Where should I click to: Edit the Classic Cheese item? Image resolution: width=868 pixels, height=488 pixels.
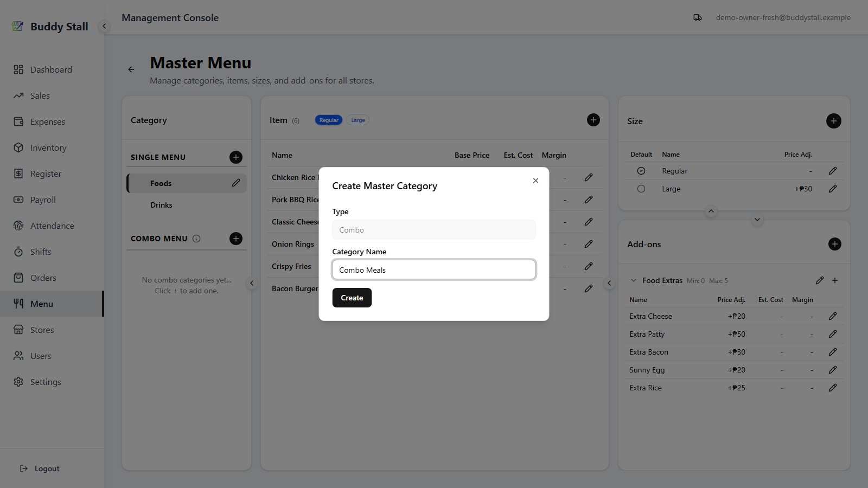pos(589,222)
